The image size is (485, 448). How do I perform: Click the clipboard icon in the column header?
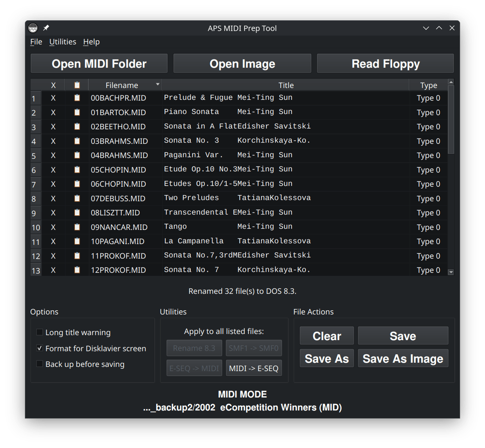pyautogui.click(x=77, y=85)
